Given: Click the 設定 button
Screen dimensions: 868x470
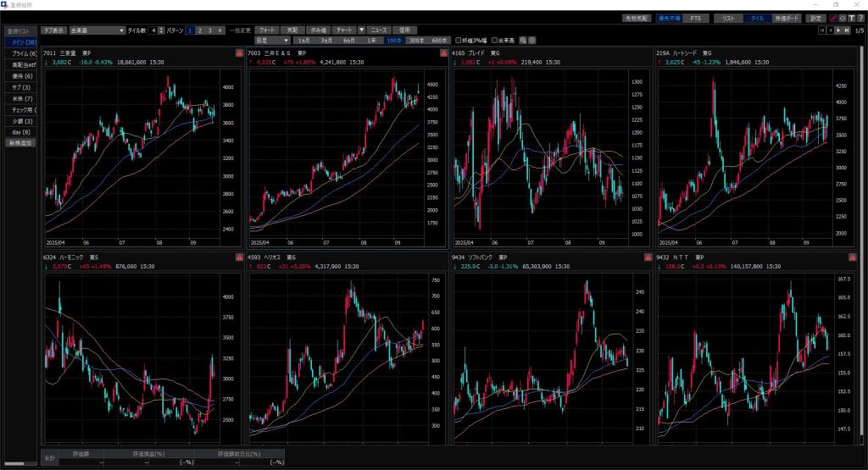Looking at the screenshot, I should click(x=815, y=18).
